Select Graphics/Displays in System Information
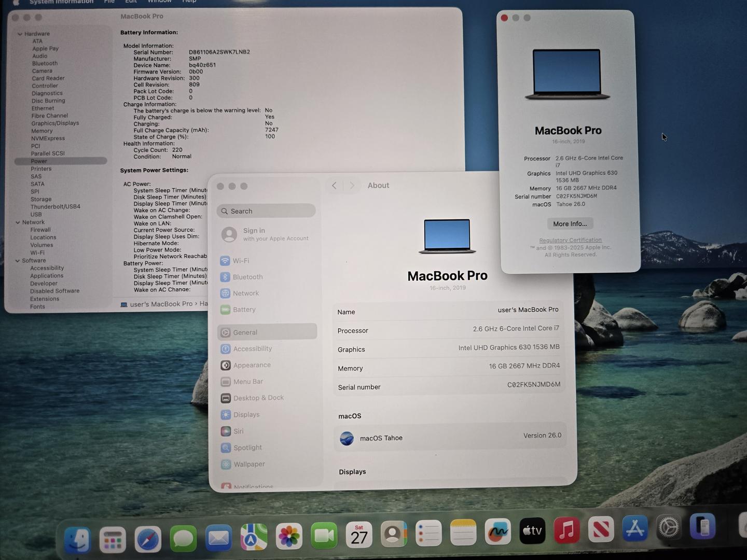This screenshot has width=747, height=560. coord(55,123)
